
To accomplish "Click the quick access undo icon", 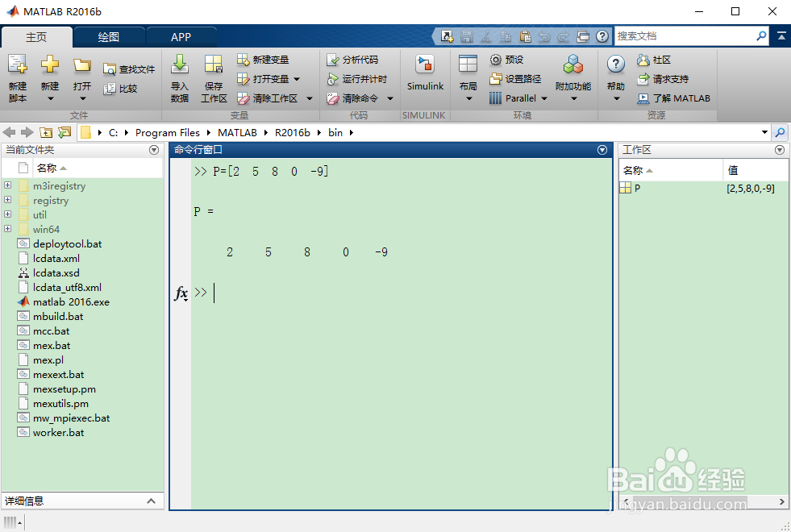I will pos(544,36).
